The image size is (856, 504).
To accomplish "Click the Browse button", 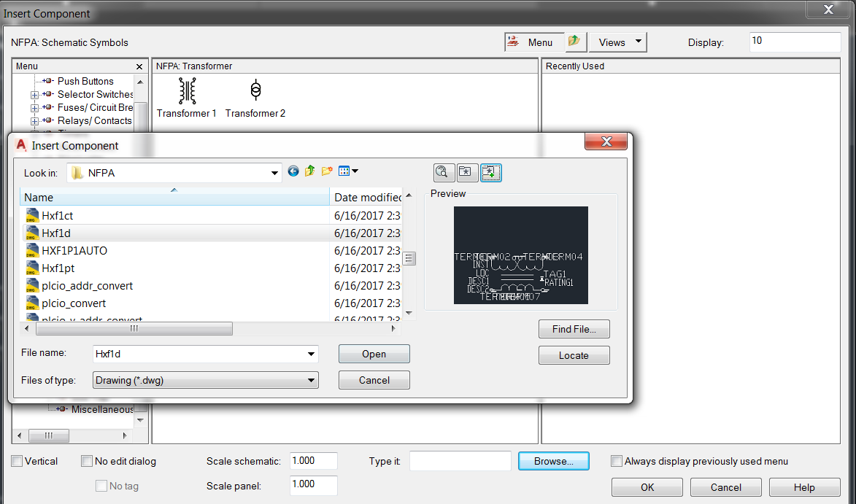I will pos(554,460).
